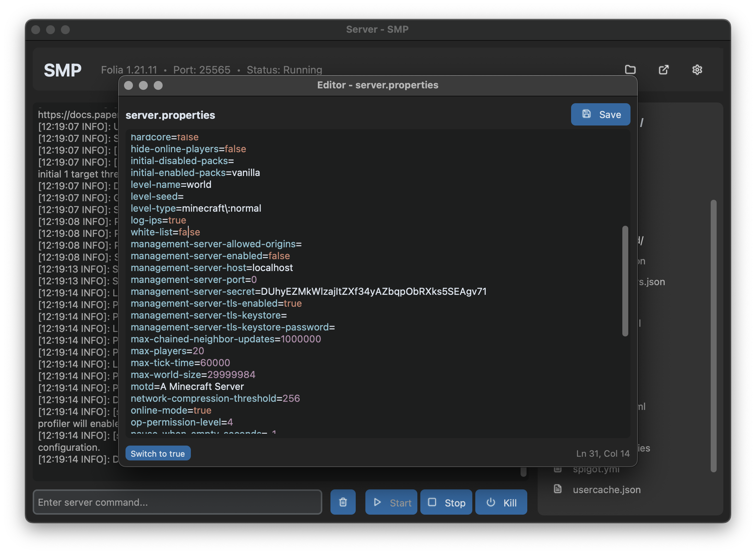
Task: Close the Editor window with its close button
Action: [x=128, y=85]
